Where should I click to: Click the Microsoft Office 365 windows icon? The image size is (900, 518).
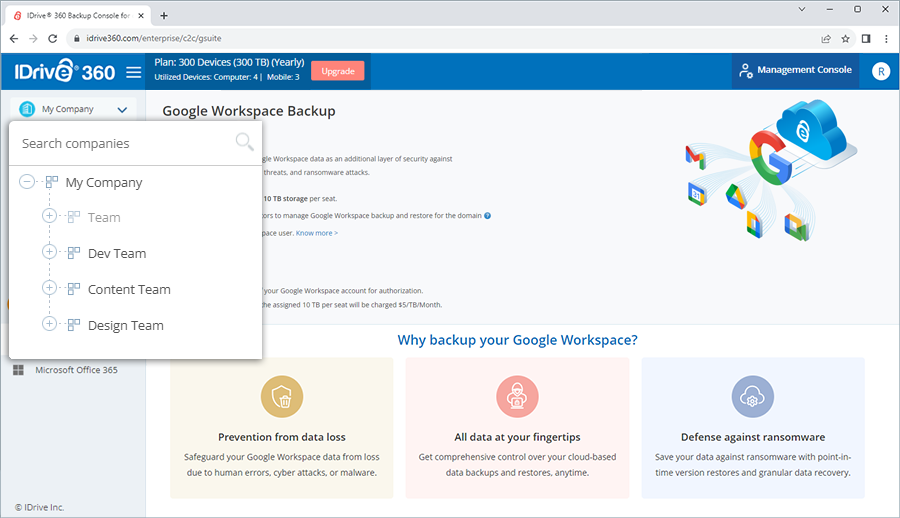pyautogui.click(x=18, y=370)
